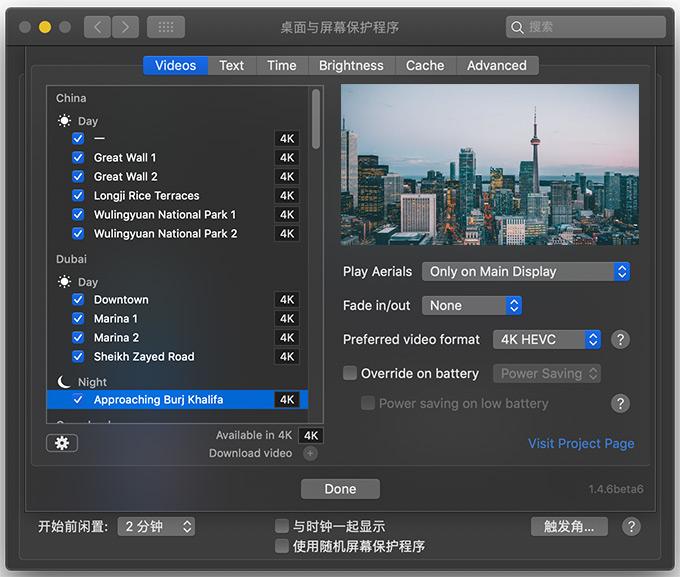Click the 触发角... hot corners button
This screenshot has width=680, height=577.
pyautogui.click(x=569, y=527)
